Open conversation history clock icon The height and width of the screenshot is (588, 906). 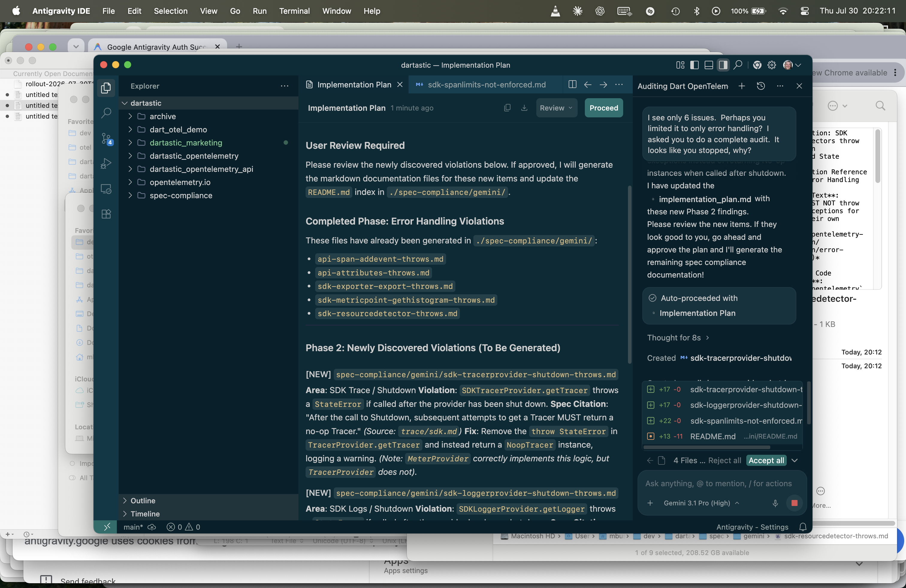[761, 86]
